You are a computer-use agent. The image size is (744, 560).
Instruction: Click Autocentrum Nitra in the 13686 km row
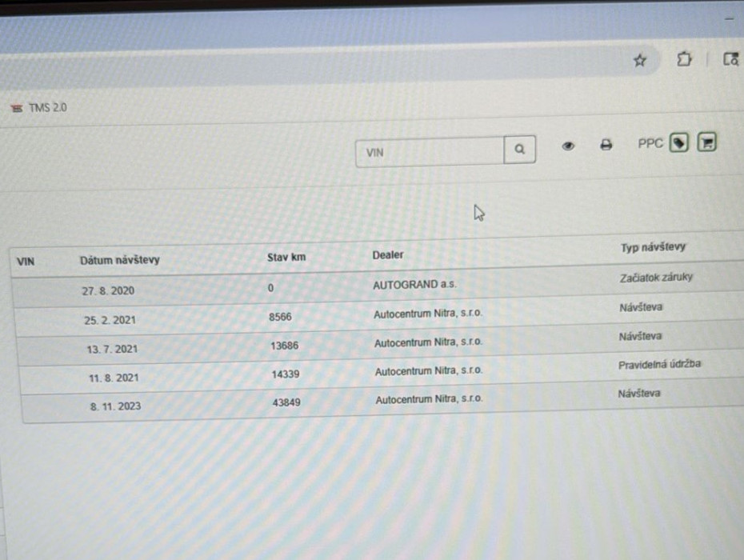click(x=429, y=342)
